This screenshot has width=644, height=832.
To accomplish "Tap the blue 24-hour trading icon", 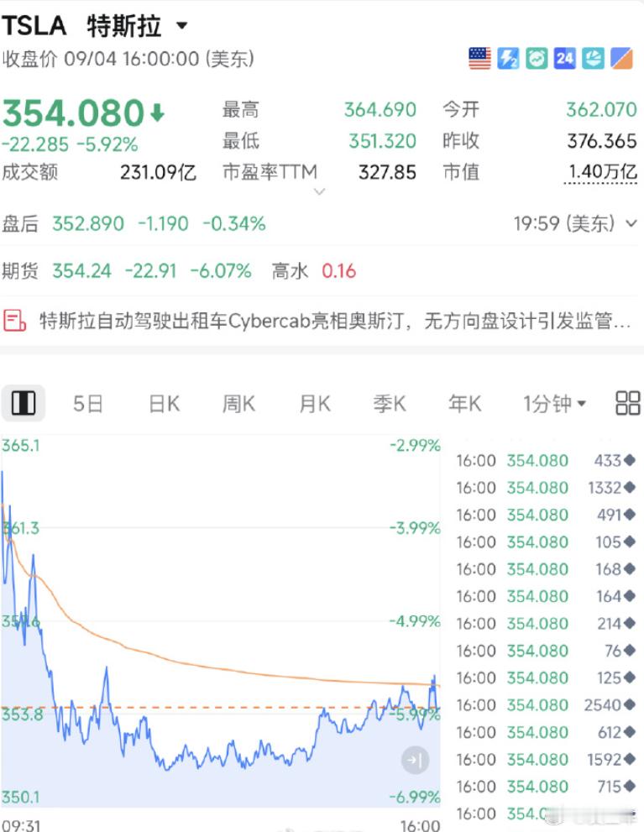I will [x=564, y=59].
